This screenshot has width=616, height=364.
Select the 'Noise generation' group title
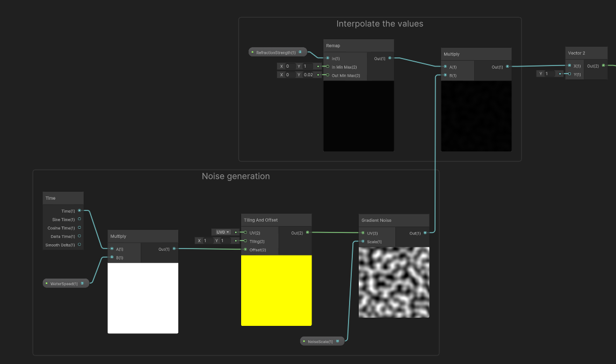pos(236,176)
